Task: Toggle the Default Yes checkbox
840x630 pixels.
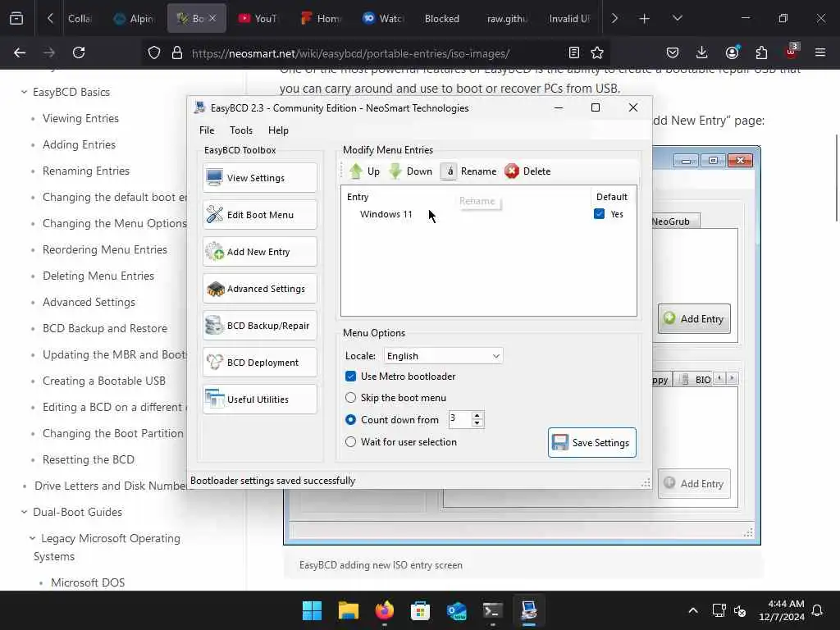Action: [x=600, y=214]
